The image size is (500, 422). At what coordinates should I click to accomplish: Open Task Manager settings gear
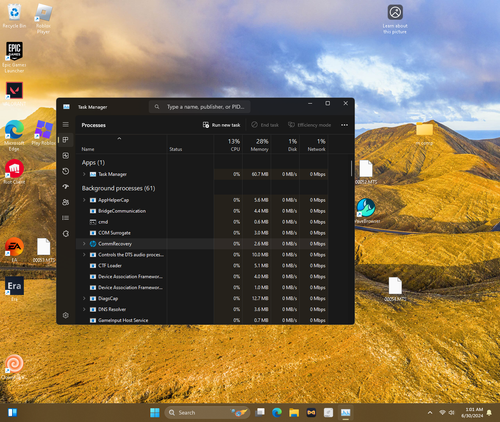(66, 315)
